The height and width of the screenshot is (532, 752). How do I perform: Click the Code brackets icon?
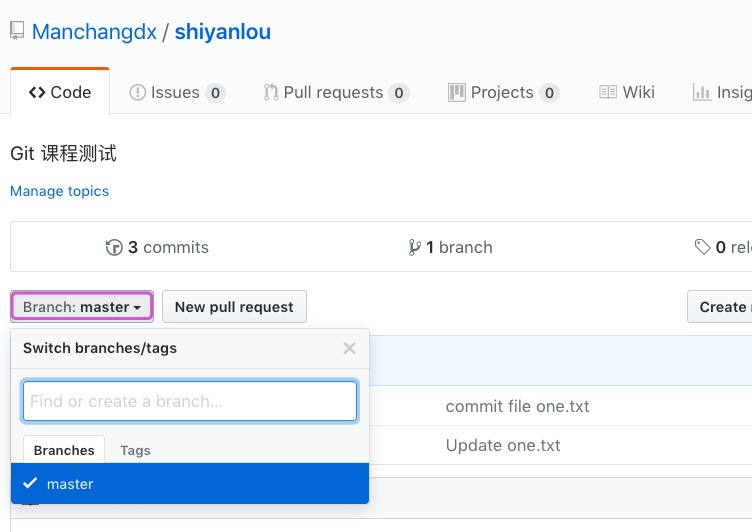(37, 93)
